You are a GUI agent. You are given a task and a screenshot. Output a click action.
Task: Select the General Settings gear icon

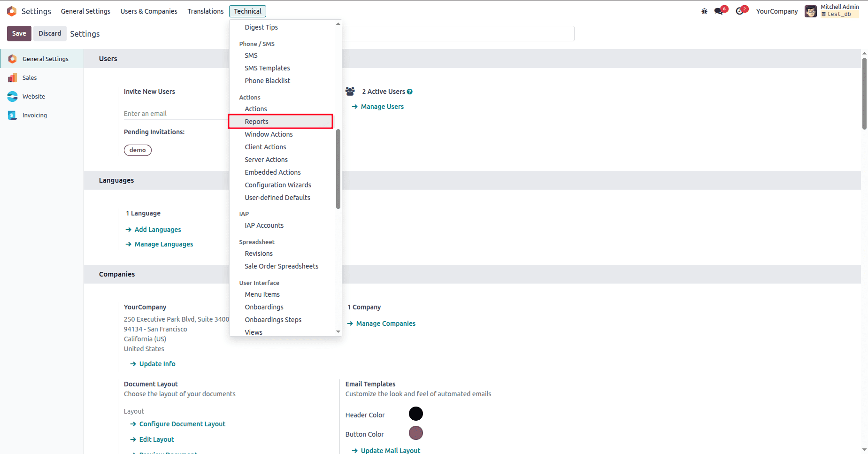[x=12, y=59]
